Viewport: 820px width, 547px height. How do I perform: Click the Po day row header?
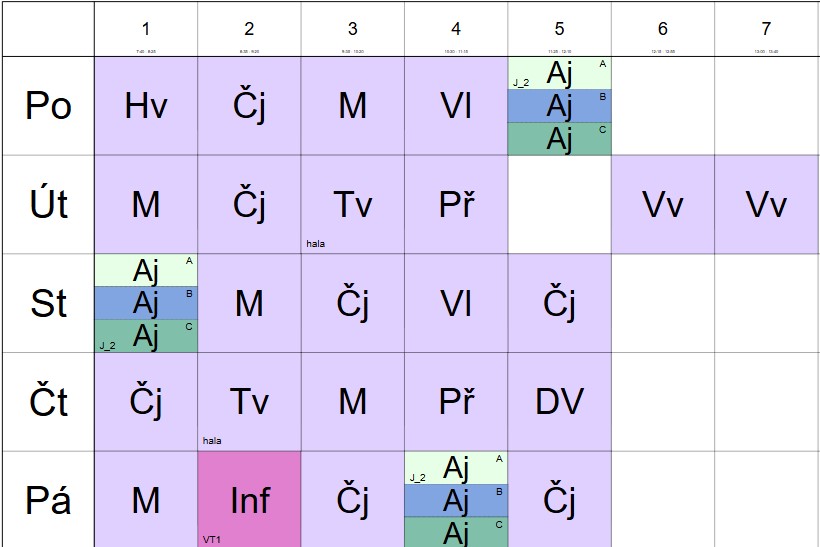coord(48,106)
